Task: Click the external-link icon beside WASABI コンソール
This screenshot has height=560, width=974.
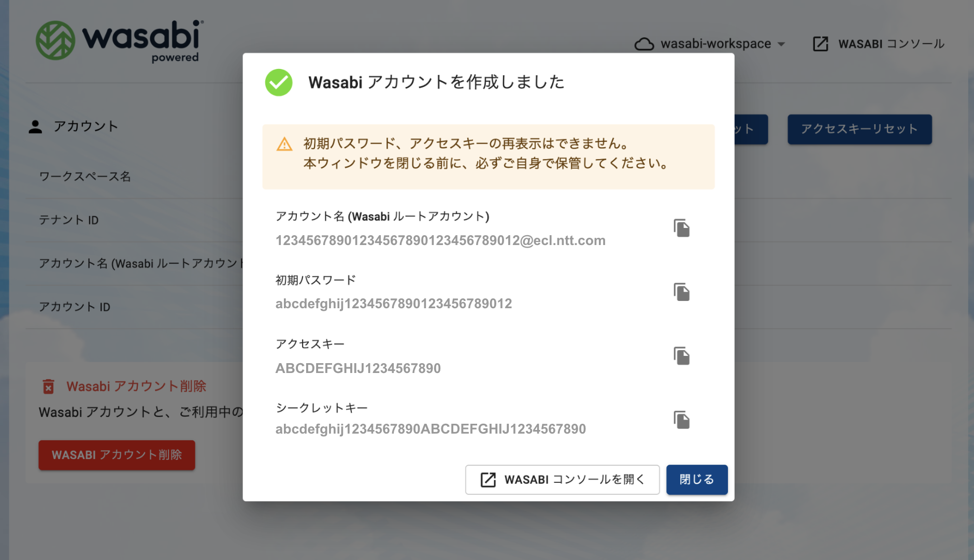Action: click(821, 44)
